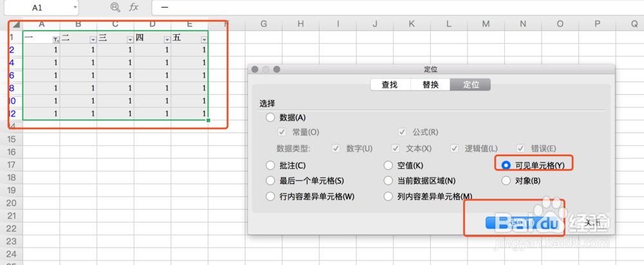Select row header 12
Viewport: 644px width, 265px height.
click(x=11, y=113)
